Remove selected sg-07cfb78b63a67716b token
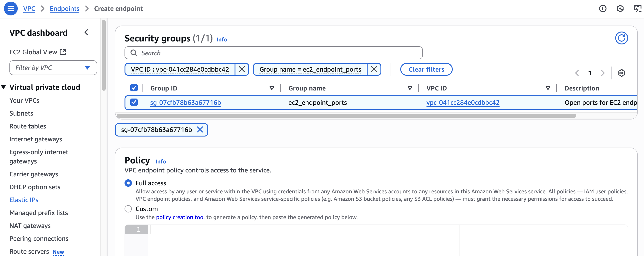This screenshot has height=256, width=644. tap(200, 130)
